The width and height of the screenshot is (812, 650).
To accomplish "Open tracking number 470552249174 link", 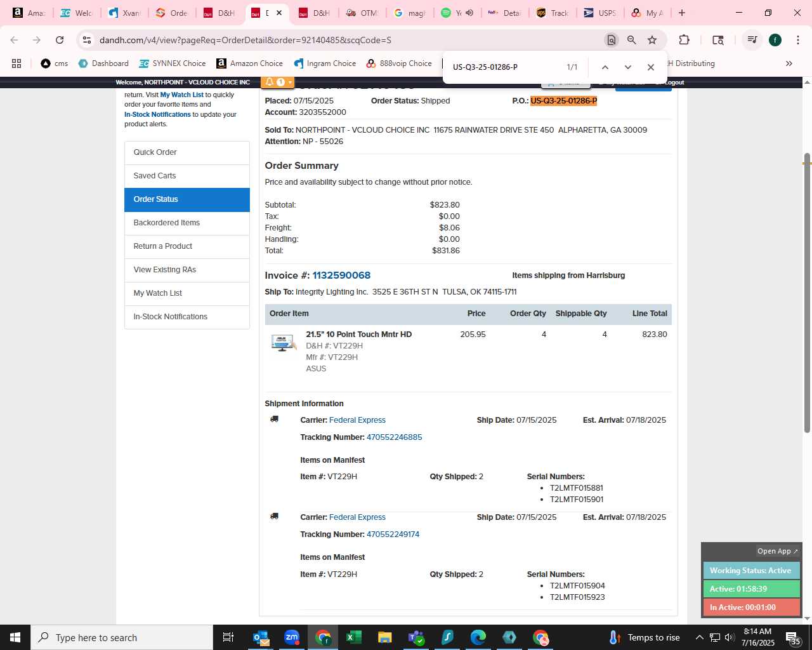I will click(393, 534).
